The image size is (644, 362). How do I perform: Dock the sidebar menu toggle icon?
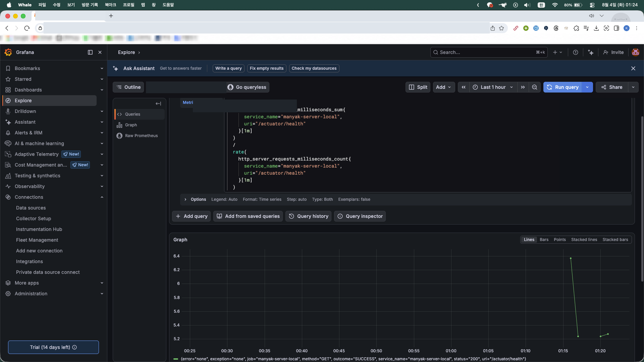coord(90,52)
